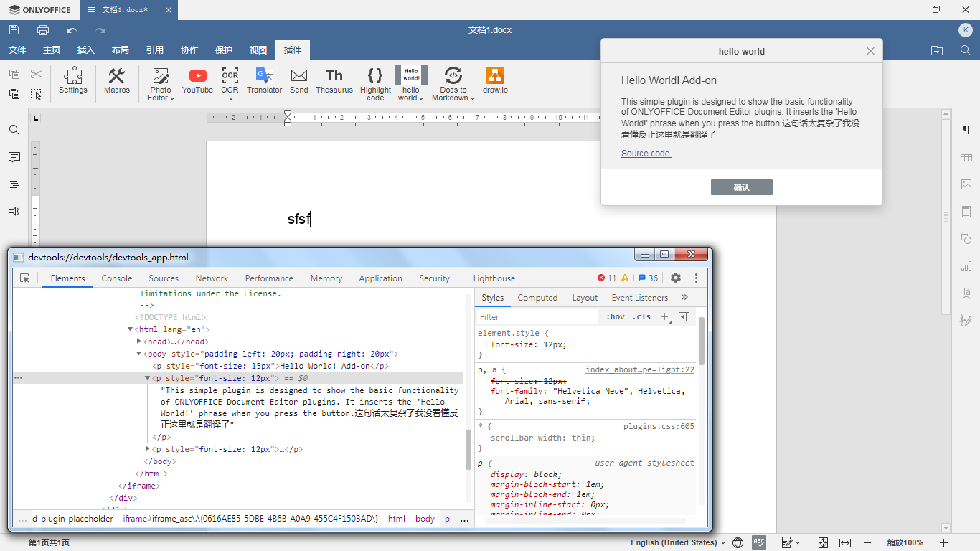Viewport: 980px width, 551px height.
Task: Run the OCR plugin
Action: (230, 84)
